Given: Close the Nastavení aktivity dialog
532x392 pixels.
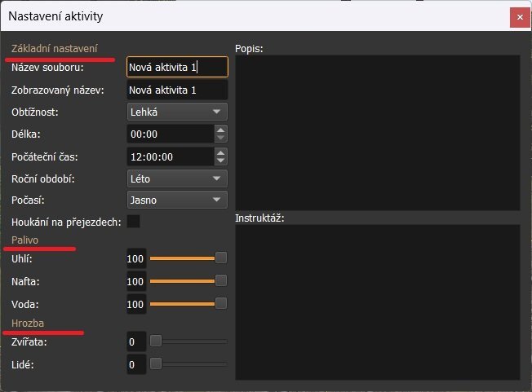Looking at the screenshot, I should [x=517, y=16].
